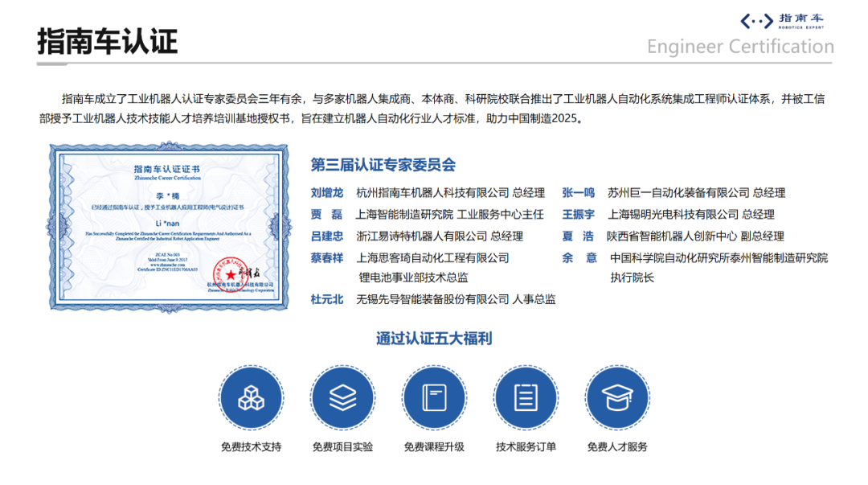The image size is (868, 485).
Task: Click the 免费技术支持 label
Action: click(251, 446)
